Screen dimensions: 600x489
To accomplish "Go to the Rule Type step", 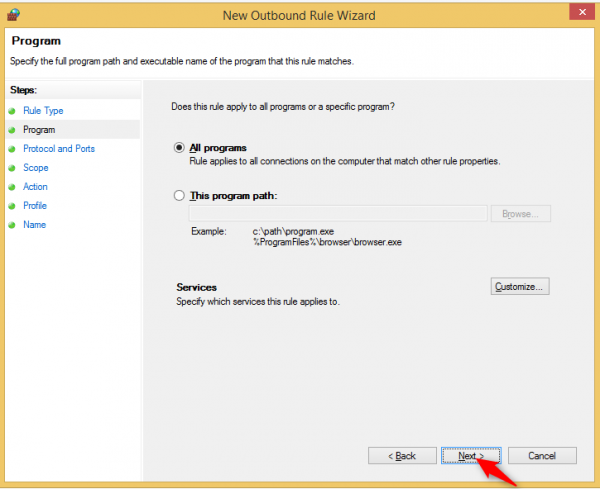I will point(43,111).
